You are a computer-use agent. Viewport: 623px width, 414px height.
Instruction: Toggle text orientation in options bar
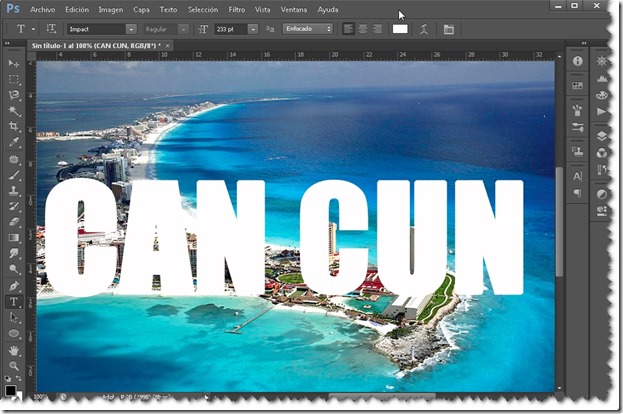tap(51, 29)
